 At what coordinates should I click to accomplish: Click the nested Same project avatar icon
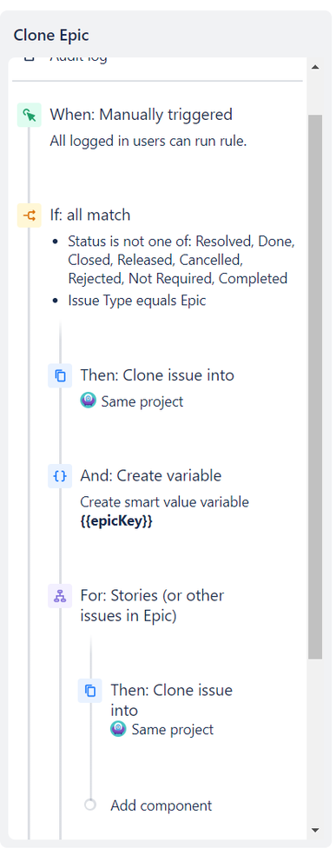click(118, 728)
